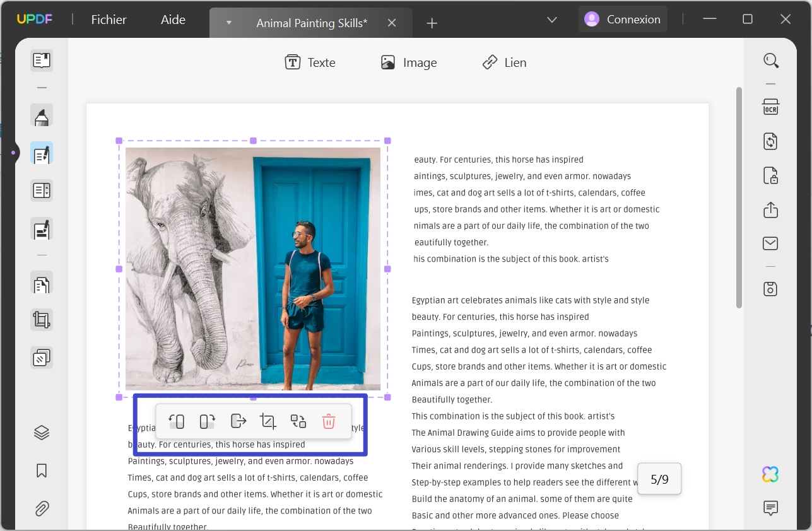Image resolution: width=812 pixels, height=531 pixels.
Task: Replace the selected image
Action: pos(298,421)
